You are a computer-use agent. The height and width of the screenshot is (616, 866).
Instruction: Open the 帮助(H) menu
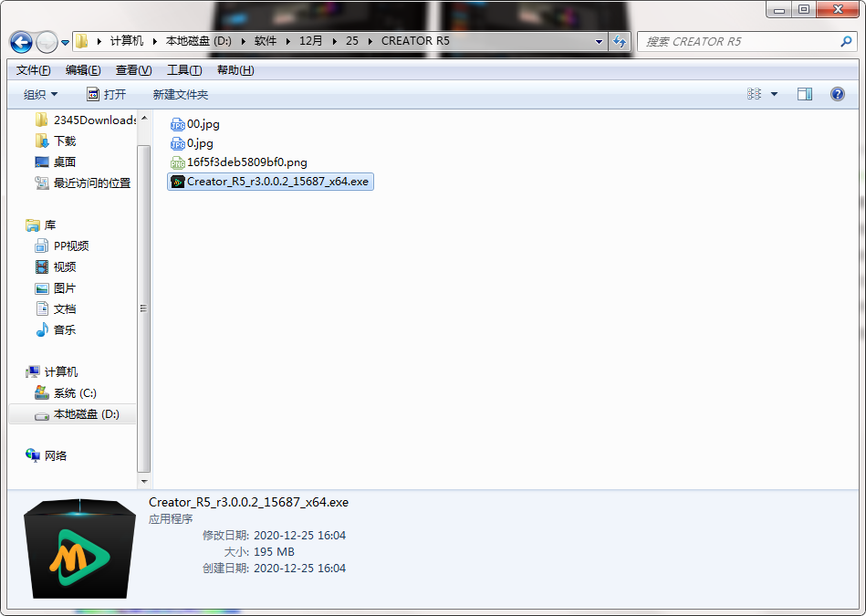pyautogui.click(x=235, y=70)
